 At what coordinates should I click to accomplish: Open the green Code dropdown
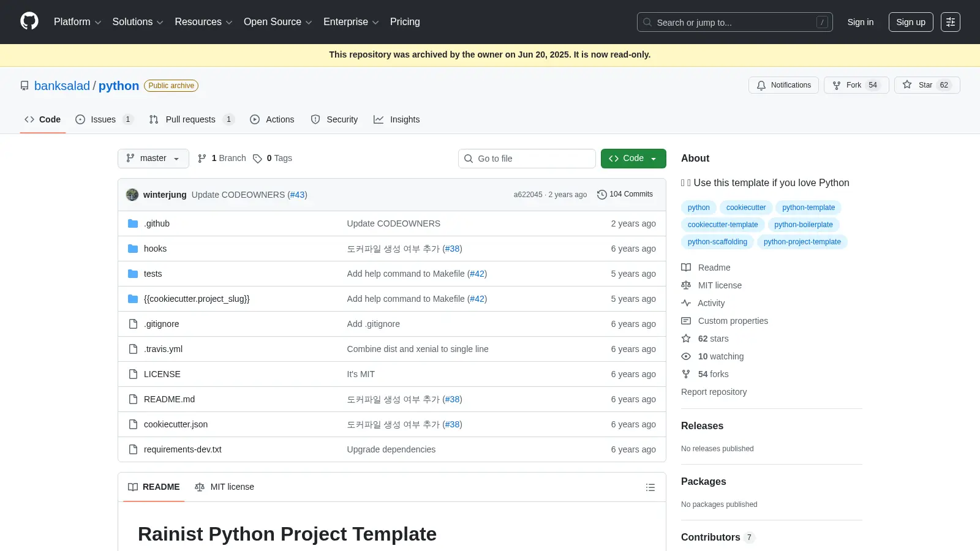point(633,159)
